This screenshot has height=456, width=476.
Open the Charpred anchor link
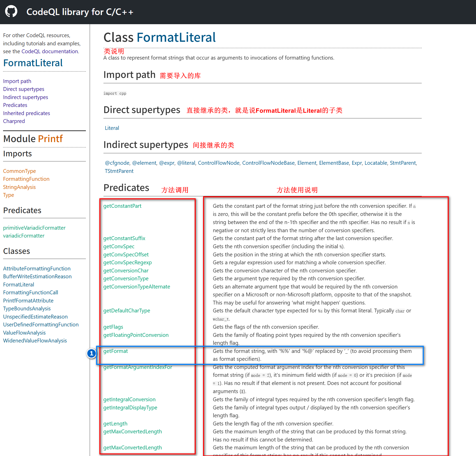(x=14, y=121)
